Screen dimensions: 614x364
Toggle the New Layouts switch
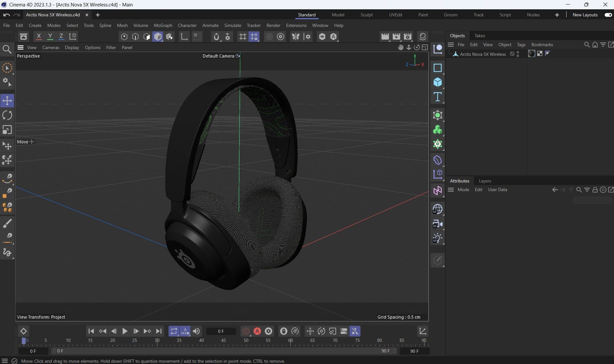608,15
